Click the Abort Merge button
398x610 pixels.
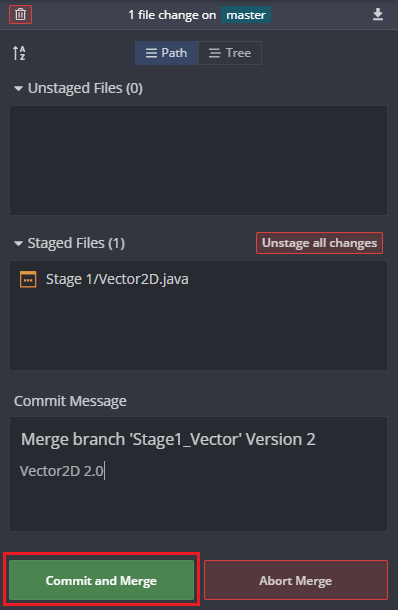296,580
